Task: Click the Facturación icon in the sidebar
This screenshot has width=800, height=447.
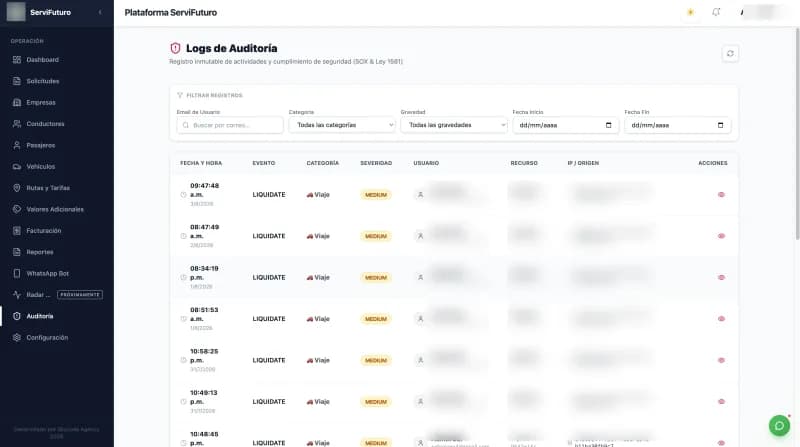Action: pos(17,231)
